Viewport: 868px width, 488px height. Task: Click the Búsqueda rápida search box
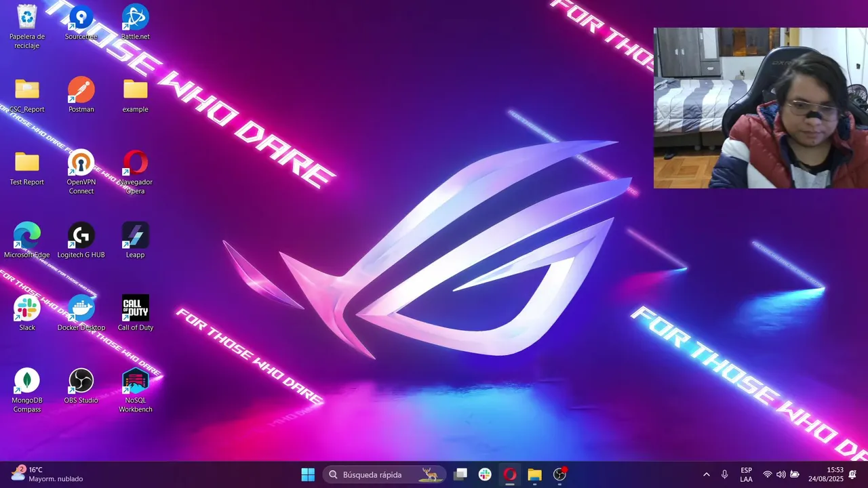pos(384,474)
